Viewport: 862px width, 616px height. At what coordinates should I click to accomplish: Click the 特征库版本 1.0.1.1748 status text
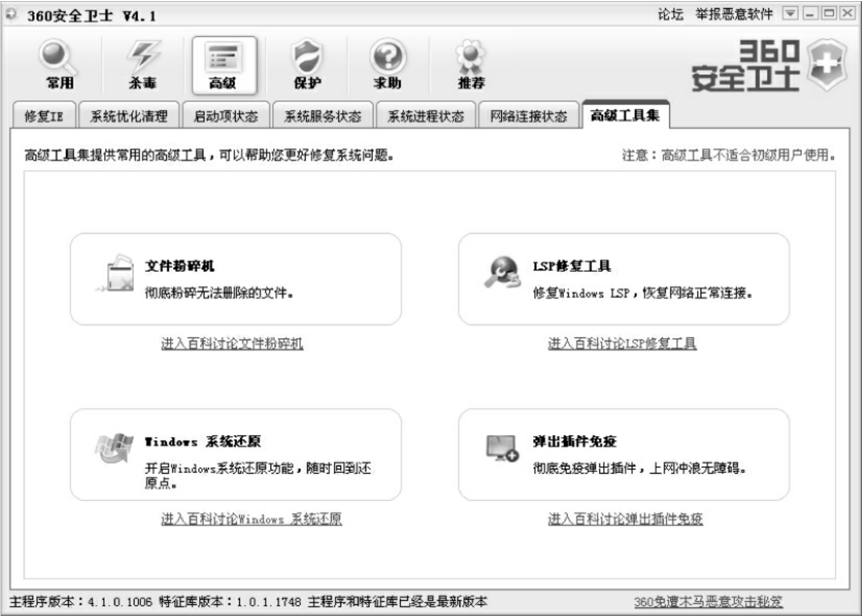[230, 602]
